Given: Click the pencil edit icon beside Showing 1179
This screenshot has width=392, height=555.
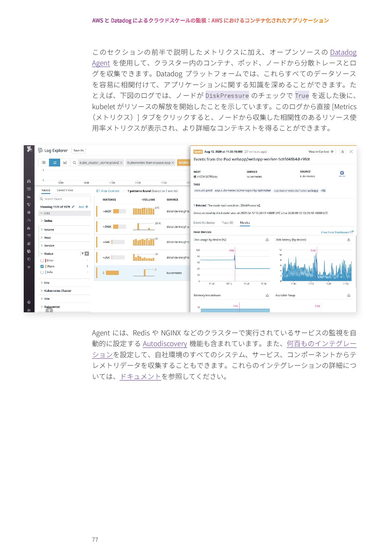Looking at the screenshot, I should pos(73,207).
